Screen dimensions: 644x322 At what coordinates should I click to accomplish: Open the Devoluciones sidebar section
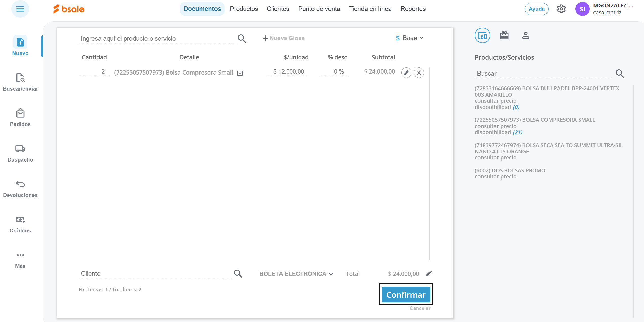20,188
